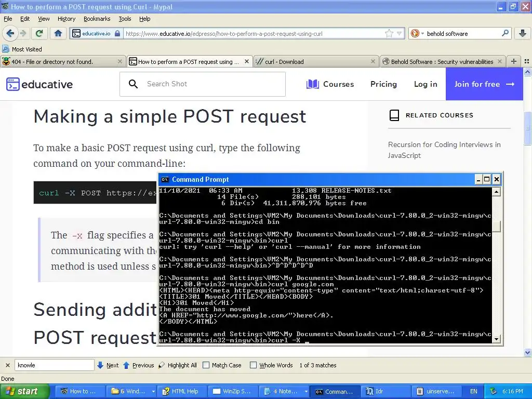
Task: Click the educative.io site identity icon
Action: click(x=96, y=33)
